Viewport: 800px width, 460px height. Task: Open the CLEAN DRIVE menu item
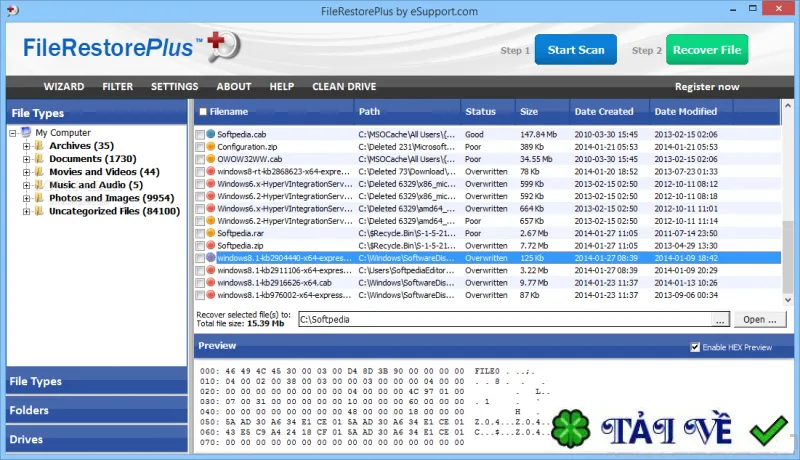coord(344,87)
